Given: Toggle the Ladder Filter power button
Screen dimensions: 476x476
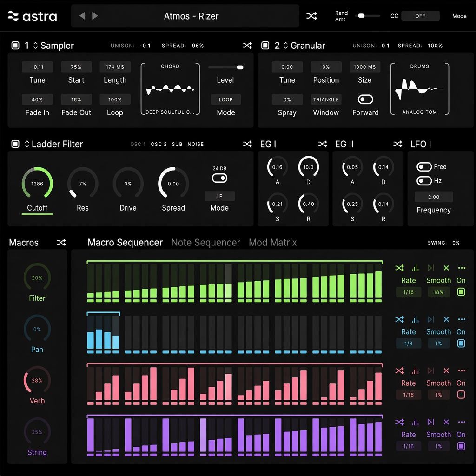Looking at the screenshot, I should (x=15, y=144).
